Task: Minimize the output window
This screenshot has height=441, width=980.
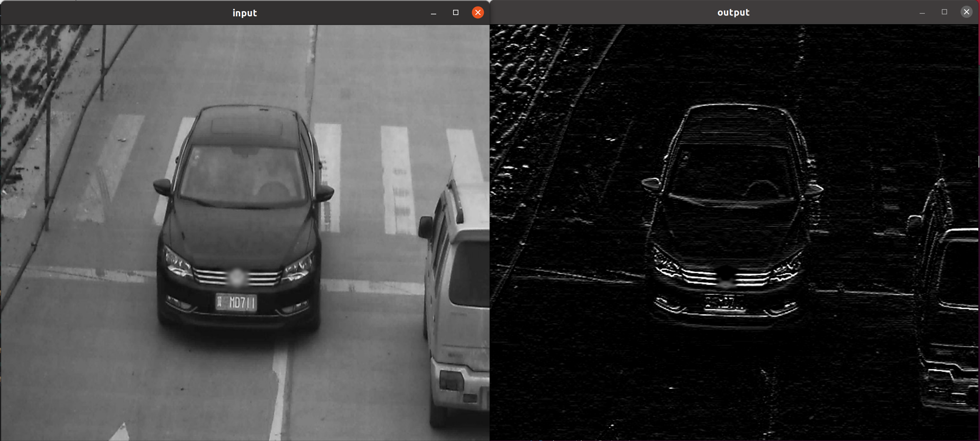Action: click(x=922, y=12)
